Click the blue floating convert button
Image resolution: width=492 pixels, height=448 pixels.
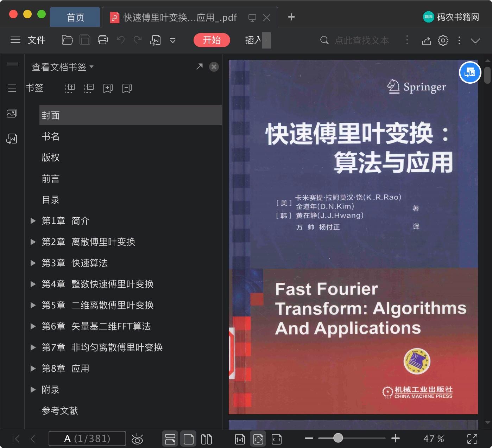(x=470, y=72)
